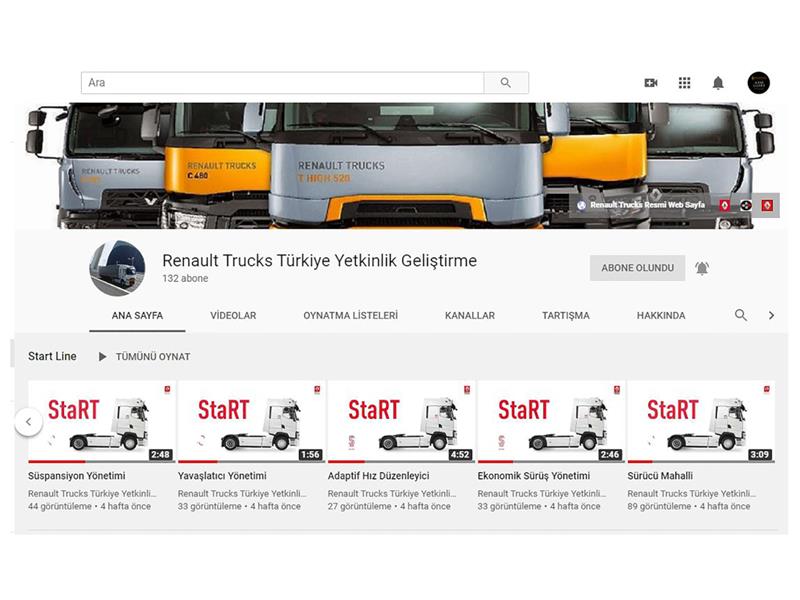800x600 pixels.
Task: Open the Sürücü Mahalli video title
Action: (x=660, y=476)
